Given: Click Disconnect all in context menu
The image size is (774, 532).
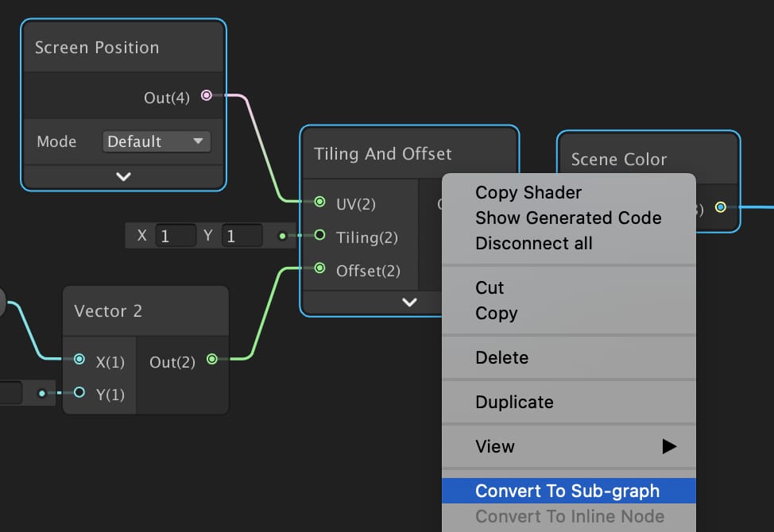Looking at the screenshot, I should click(x=533, y=243).
